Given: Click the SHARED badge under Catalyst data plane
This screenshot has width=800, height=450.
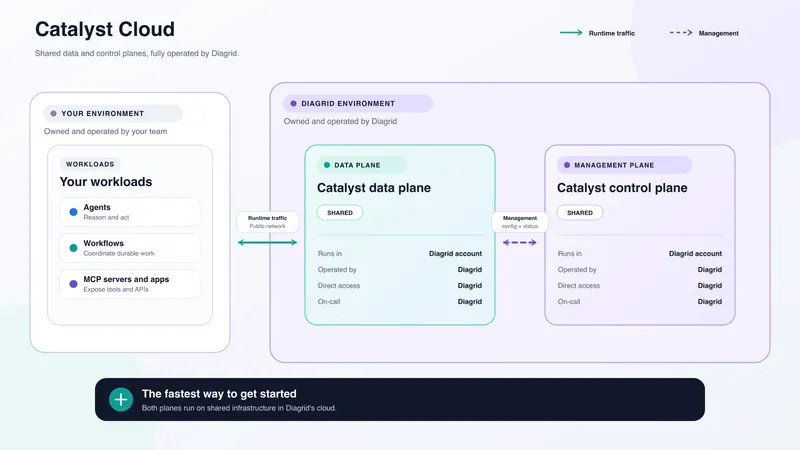Looking at the screenshot, I should pyautogui.click(x=340, y=213).
